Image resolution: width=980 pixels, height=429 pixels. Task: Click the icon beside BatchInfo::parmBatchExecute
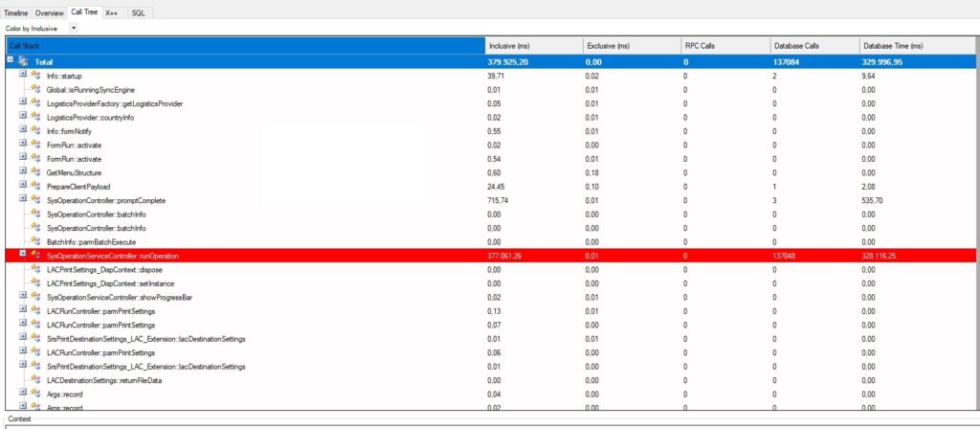click(x=35, y=241)
